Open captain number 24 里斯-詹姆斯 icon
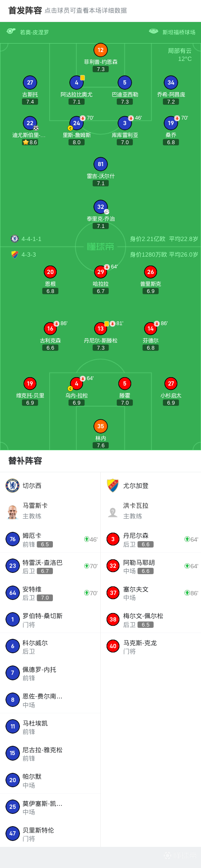The image size is (201, 868). (x=76, y=123)
